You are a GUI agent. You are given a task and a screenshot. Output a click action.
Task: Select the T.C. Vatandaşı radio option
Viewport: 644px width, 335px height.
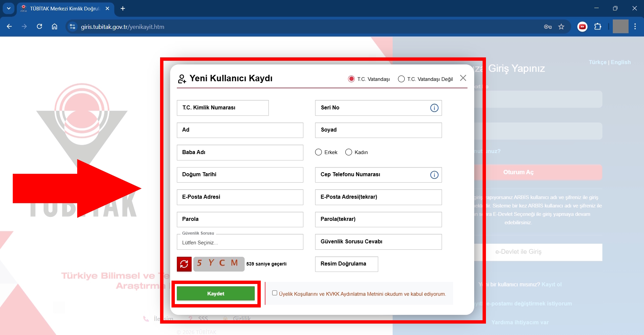(x=351, y=79)
